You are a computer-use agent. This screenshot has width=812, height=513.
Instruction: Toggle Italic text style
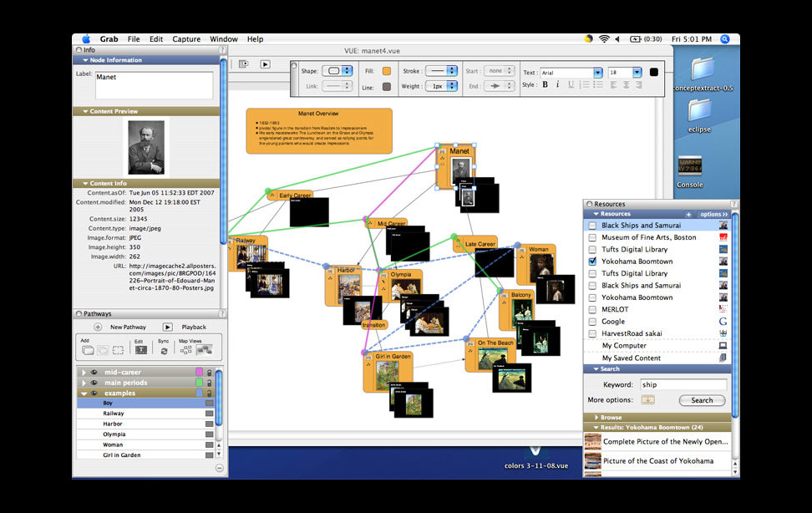click(558, 84)
